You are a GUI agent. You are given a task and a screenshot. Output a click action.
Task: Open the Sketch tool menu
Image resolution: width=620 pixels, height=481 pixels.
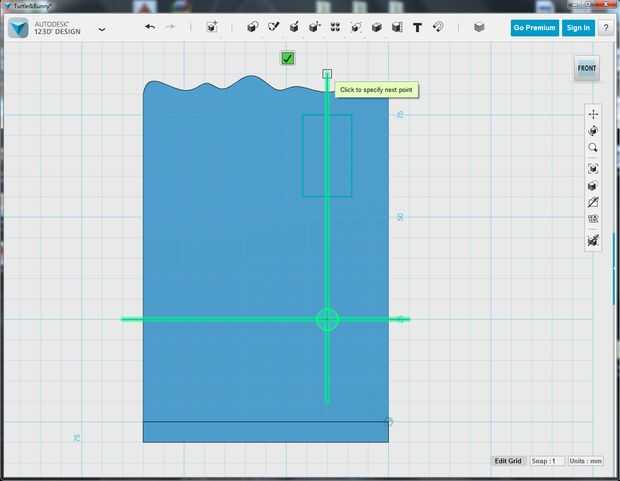pos(273,27)
